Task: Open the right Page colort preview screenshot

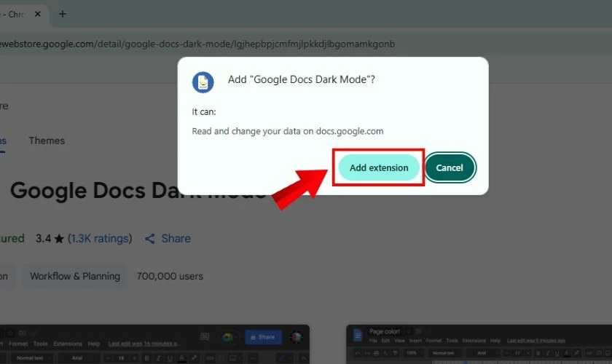Action: point(479,344)
